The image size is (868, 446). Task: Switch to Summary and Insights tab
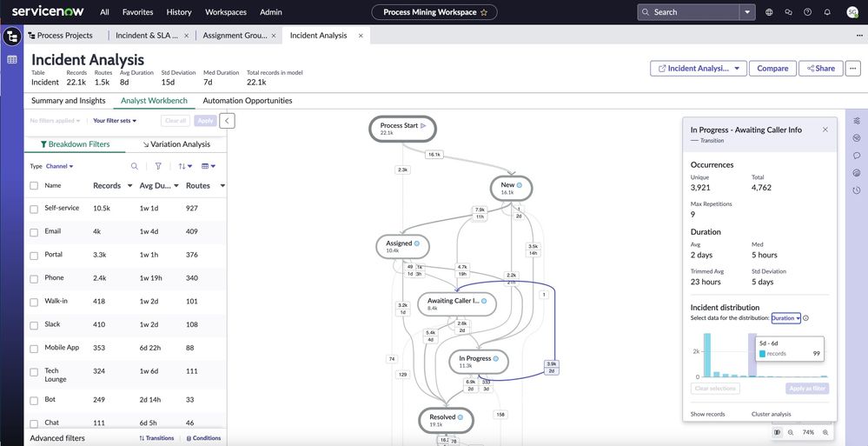coord(68,101)
